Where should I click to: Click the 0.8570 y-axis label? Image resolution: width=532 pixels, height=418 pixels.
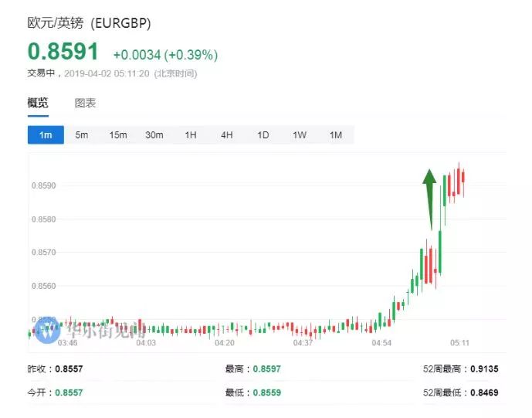click(x=44, y=253)
